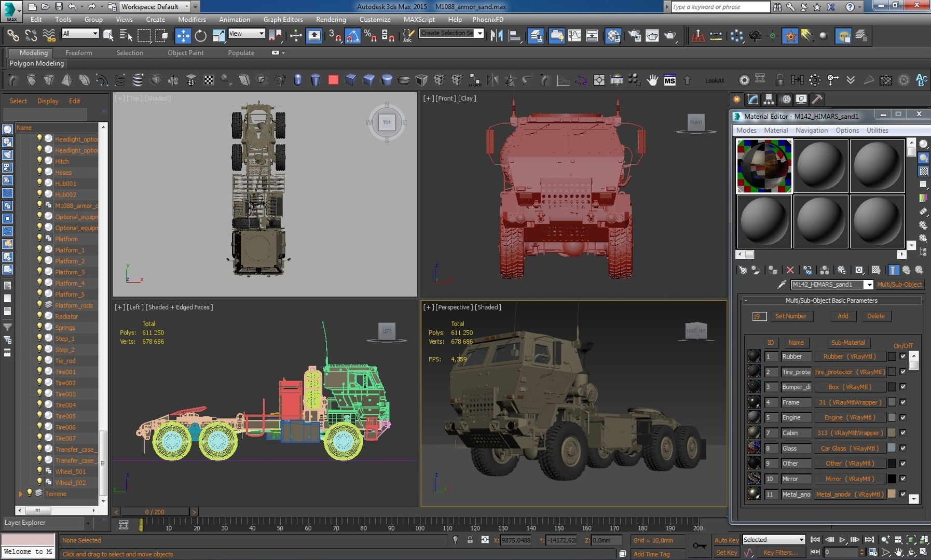This screenshot has height=560, width=931.
Task: Click the pick material eyedropper icon
Action: click(x=782, y=284)
